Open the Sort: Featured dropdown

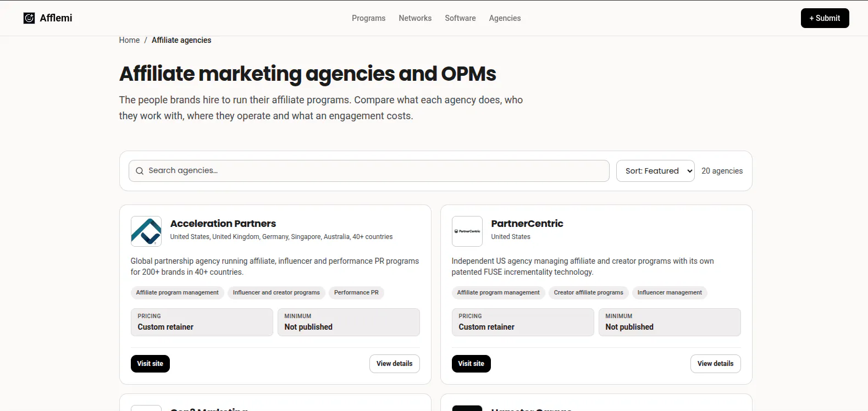click(x=655, y=171)
